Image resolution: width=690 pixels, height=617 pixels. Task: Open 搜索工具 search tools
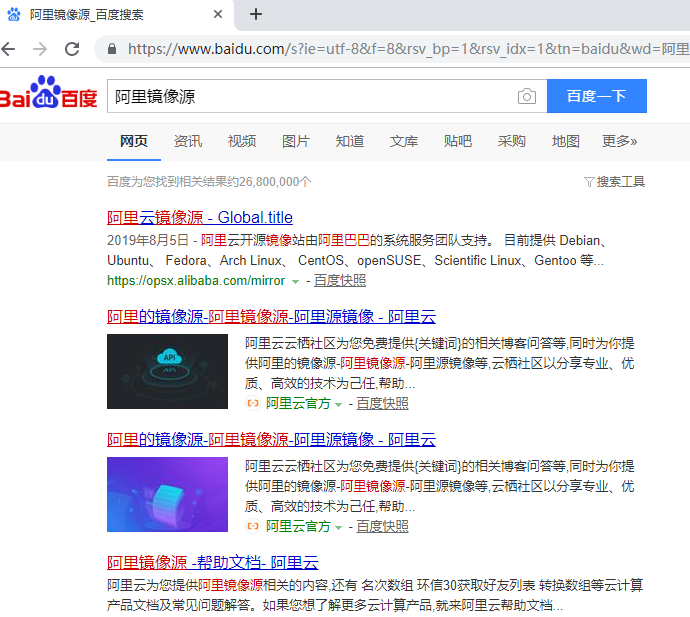point(620,182)
